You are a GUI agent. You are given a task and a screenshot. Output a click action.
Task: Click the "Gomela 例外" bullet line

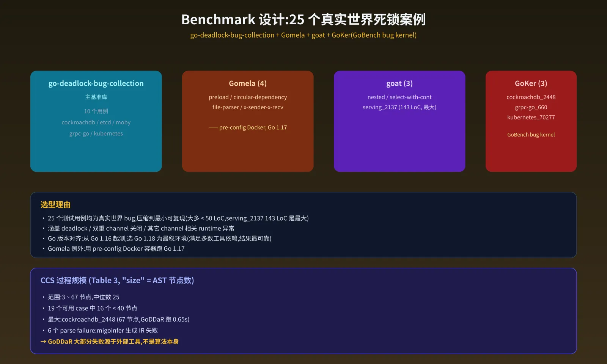[x=113, y=249]
